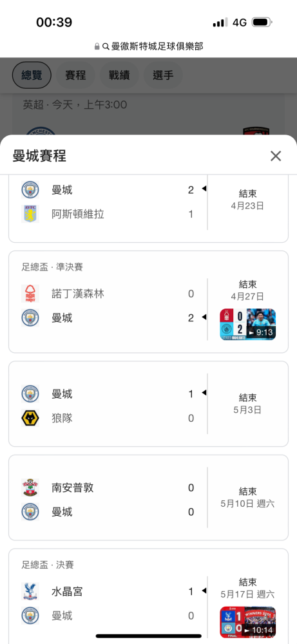297x644 pixels.
Task: Switch to 賽程 tab
Action: pyautogui.click(x=75, y=75)
